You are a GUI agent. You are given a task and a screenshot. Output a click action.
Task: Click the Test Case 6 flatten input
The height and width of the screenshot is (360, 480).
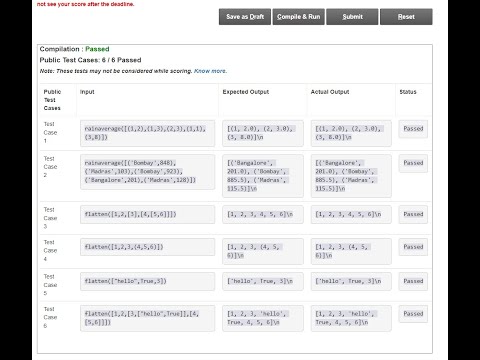point(147,318)
